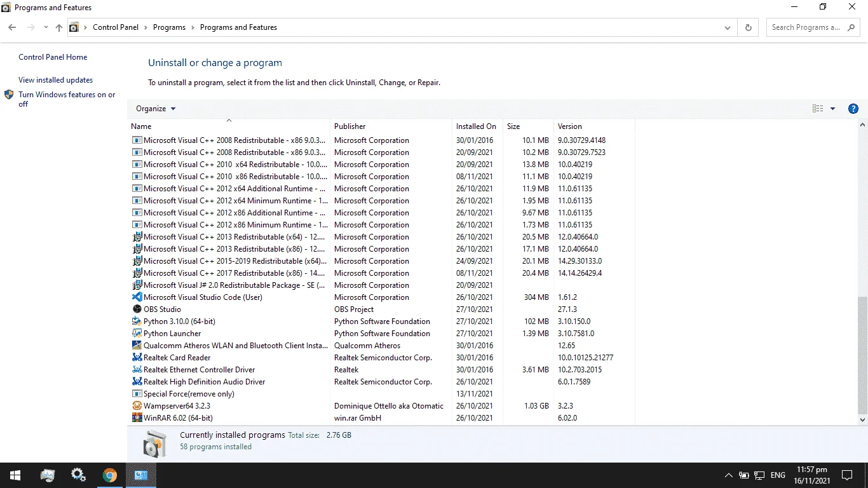Click the WinRAR 6.02 (64-bit) icon
The width and height of the screenshot is (868, 488).
[x=137, y=418]
